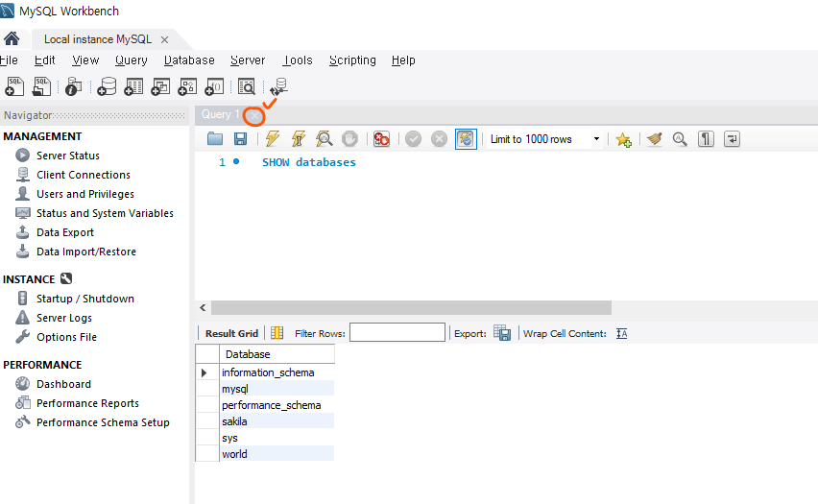Open the Edit menu
This screenshot has height=504, width=818.
pos(45,60)
